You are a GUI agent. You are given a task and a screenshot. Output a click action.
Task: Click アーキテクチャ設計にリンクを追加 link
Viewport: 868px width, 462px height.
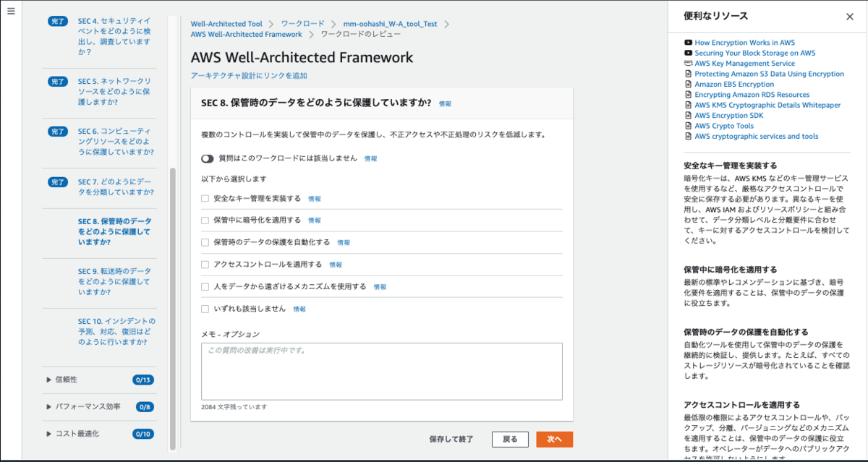click(x=249, y=75)
